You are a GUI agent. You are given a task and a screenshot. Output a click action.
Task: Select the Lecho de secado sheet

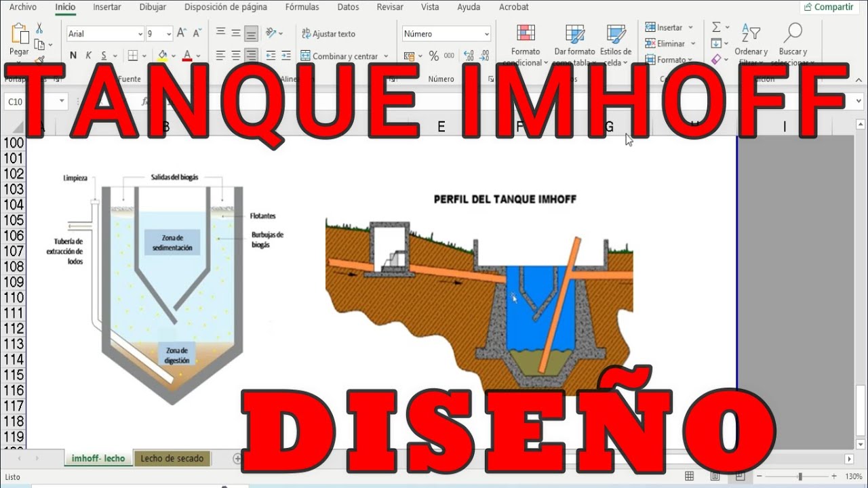(172, 458)
